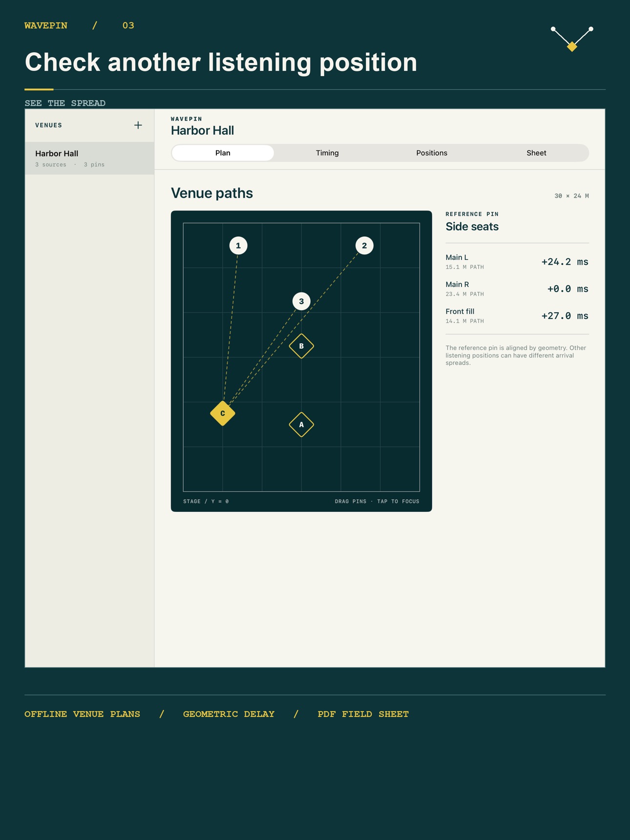Click the 23.4 M PATH text
The height and width of the screenshot is (840, 630).
464,294
